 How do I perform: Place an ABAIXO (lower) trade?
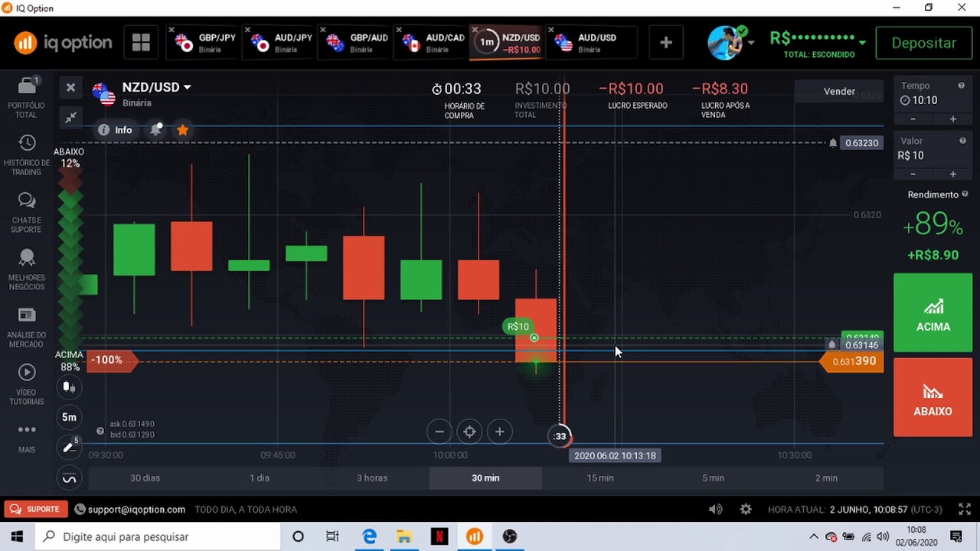[x=933, y=397]
